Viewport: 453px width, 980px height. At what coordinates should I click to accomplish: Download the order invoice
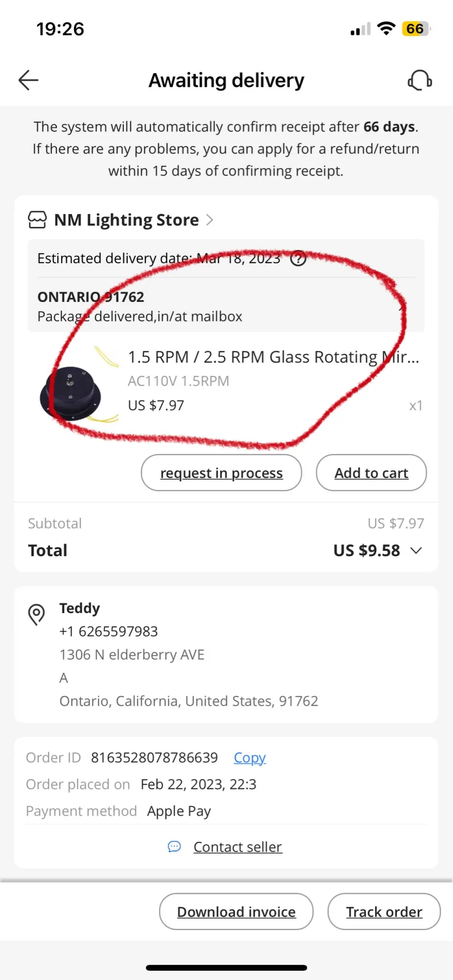coord(236,911)
